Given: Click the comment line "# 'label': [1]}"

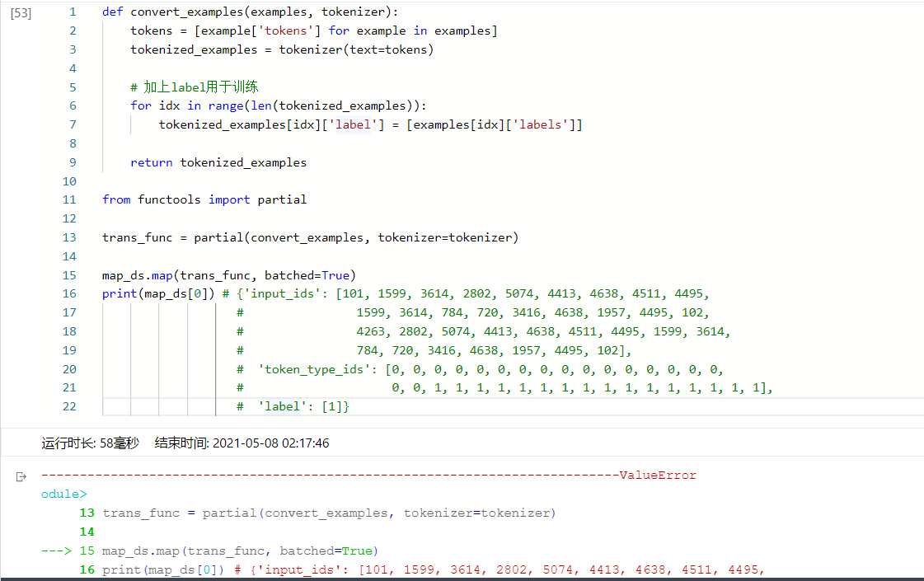Looking at the screenshot, I should 293,406.
